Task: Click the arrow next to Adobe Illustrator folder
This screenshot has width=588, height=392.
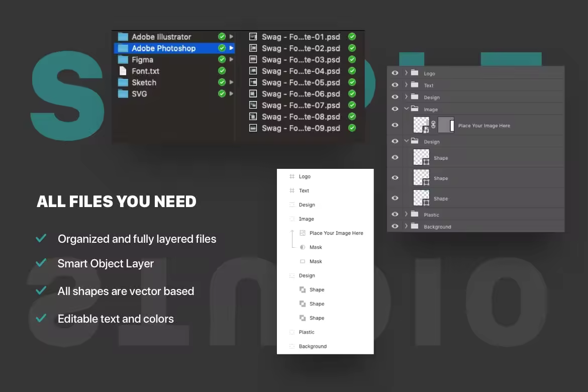Action: point(231,37)
